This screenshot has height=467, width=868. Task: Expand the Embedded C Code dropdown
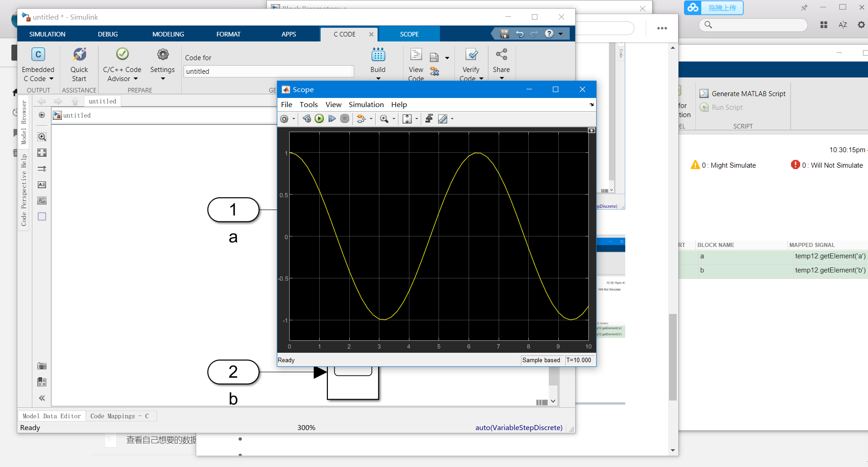51,78
